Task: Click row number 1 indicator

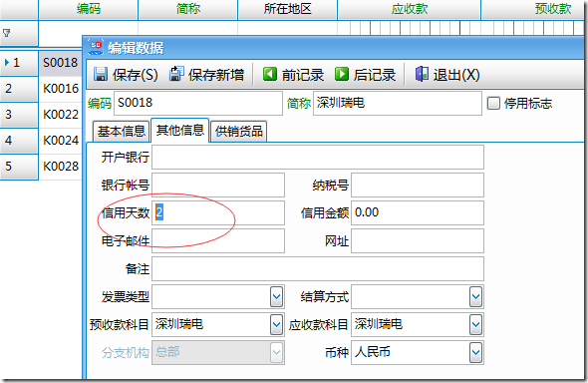Action: (x=19, y=63)
